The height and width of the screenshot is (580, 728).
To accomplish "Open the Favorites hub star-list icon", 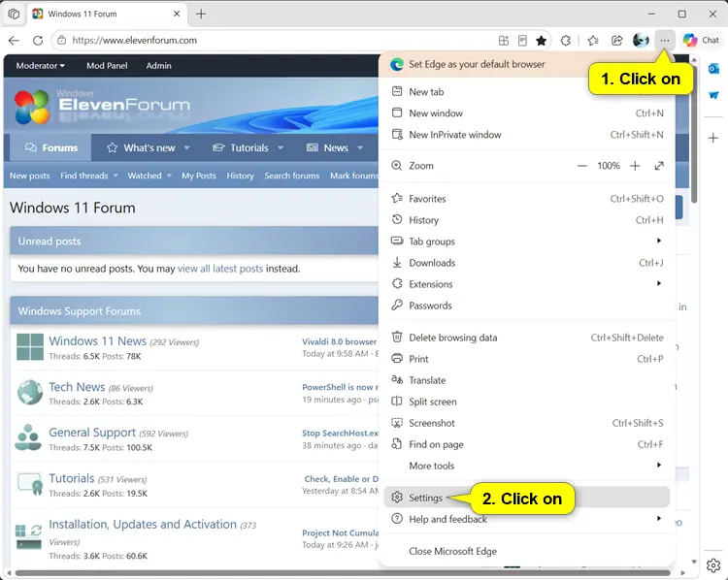I will coord(593,41).
